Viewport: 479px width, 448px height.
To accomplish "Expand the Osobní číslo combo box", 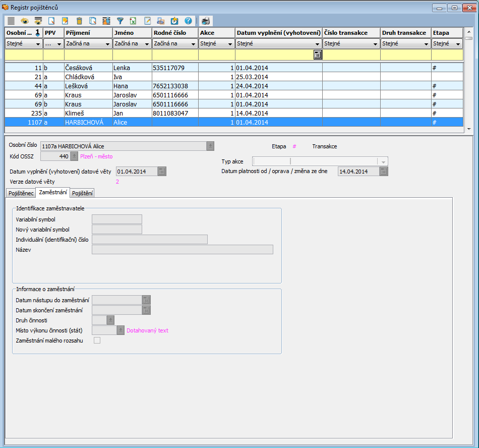I will [210, 146].
